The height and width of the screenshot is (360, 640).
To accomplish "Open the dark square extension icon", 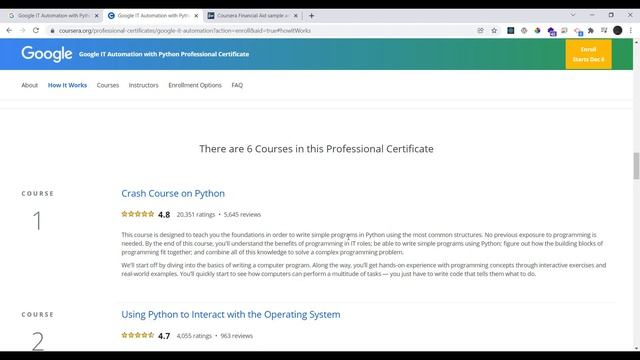I will (511, 31).
